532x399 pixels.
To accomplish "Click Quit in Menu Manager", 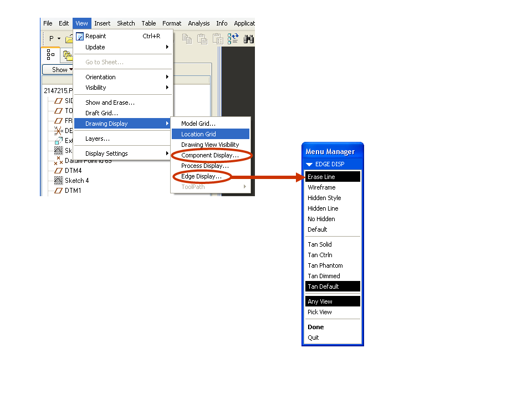I will (332, 337).
